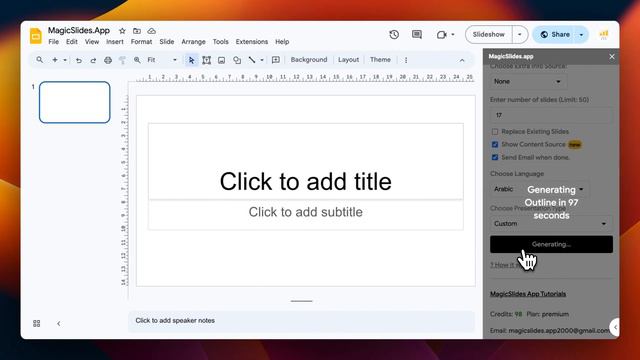Activate the paint format tool
Screen dimensions: 640x360
(122, 60)
